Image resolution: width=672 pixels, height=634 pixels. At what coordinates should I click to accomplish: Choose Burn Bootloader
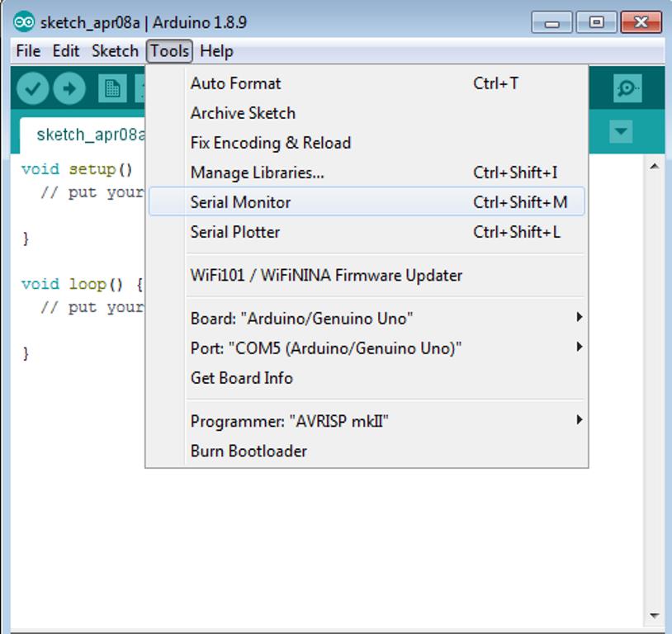point(367,451)
